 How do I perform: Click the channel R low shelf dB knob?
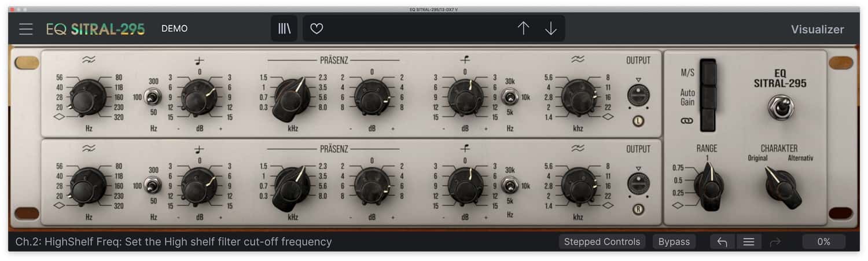point(199,185)
